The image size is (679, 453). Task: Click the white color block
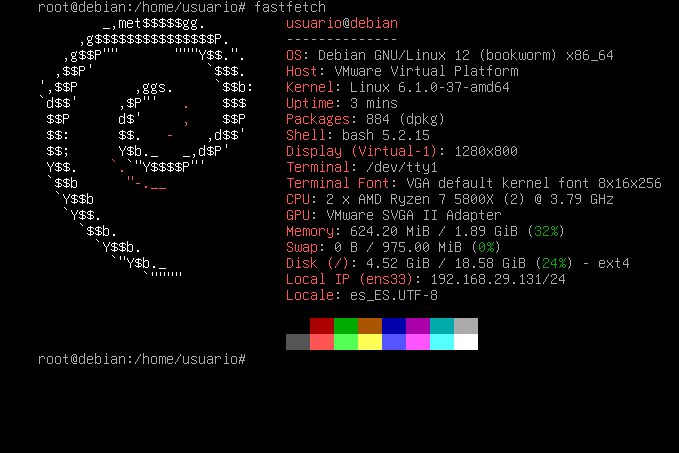coord(466,342)
